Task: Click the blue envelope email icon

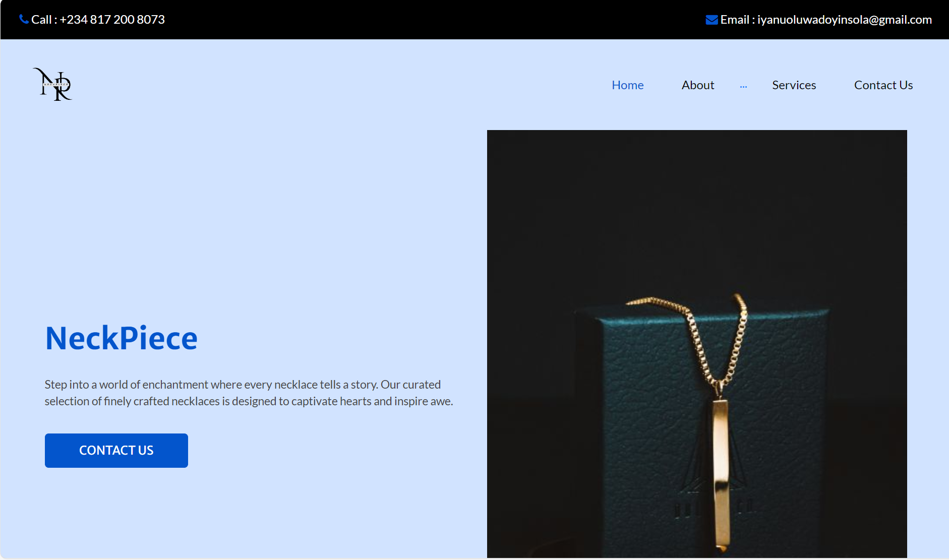Action: tap(711, 20)
